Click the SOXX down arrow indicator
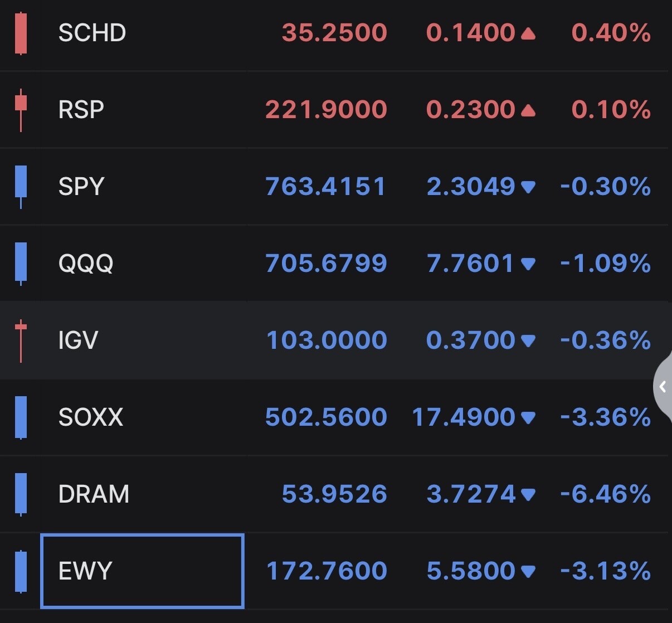The height and width of the screenshot is (623, 672). coord(528,418)
